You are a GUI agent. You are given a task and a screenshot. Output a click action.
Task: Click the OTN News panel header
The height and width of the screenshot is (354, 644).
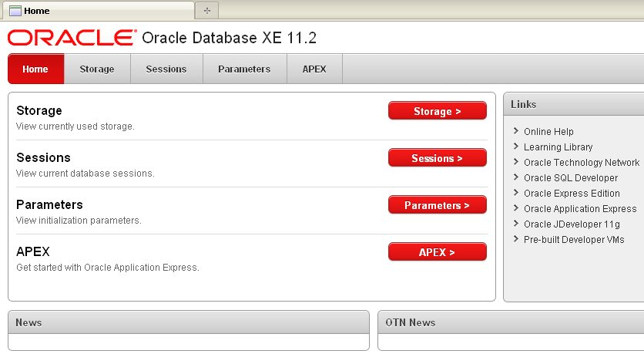coord(511,322)
